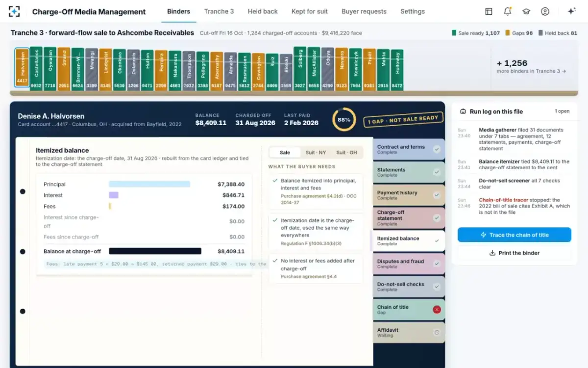Click the purple Interest bar

point(114,195)
